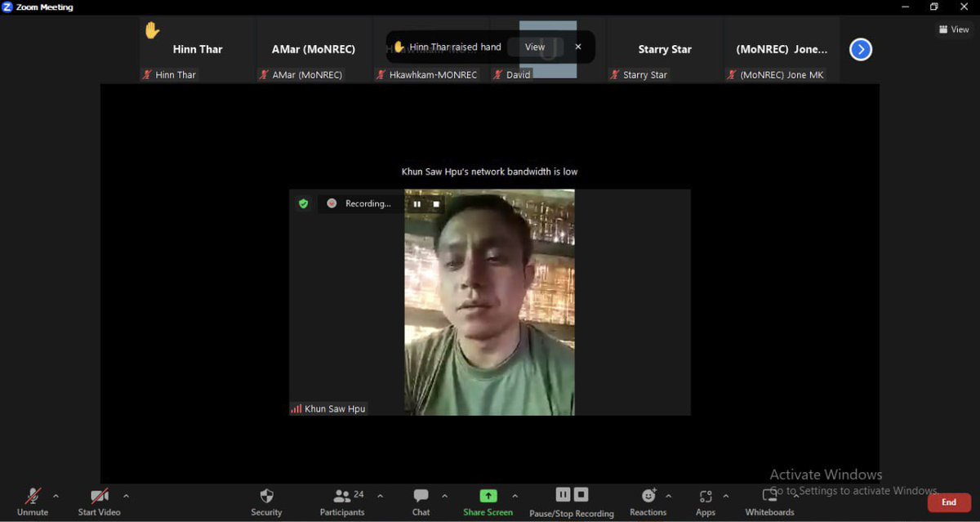Click the red Recording indicator
Image resolution: width=980 pixels, height=522 pixels.
point(332,203)
